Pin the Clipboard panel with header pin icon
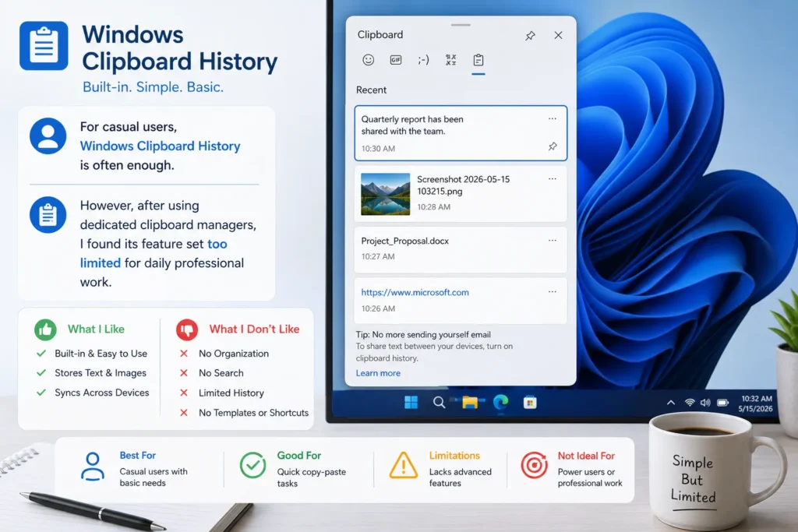Screen dimensions: 798x532 click(x=530, y=35)
